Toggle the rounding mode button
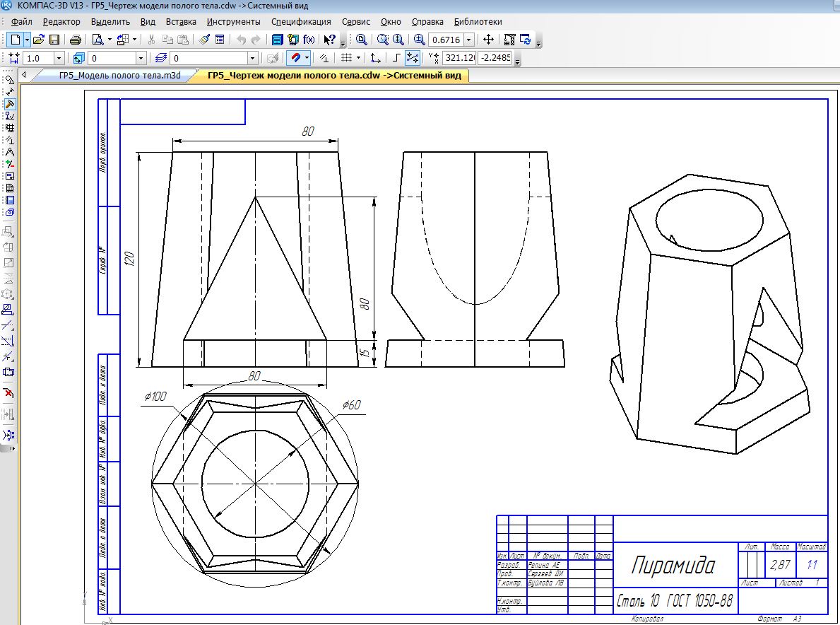This screenshot has height=625, width=840. pos(412,58)
